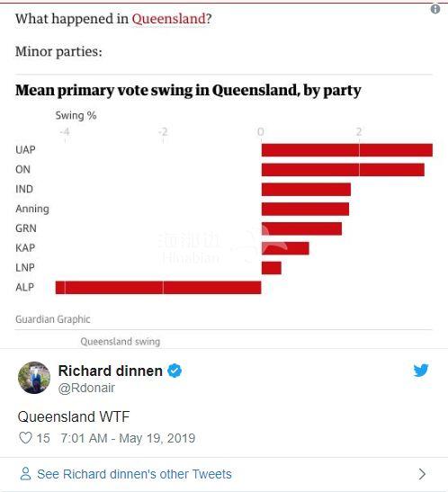
Task: Click the Queensland WTF tweet text
Action: [x=74, y=416]
